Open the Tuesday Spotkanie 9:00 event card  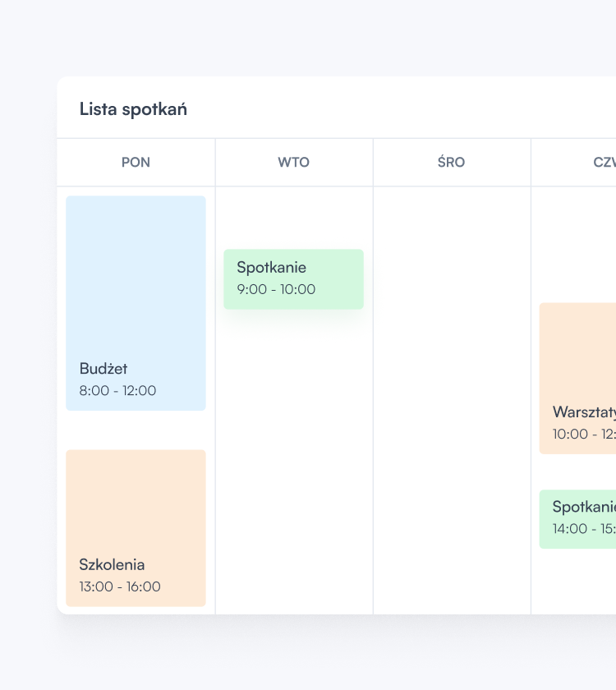(293, 279)
